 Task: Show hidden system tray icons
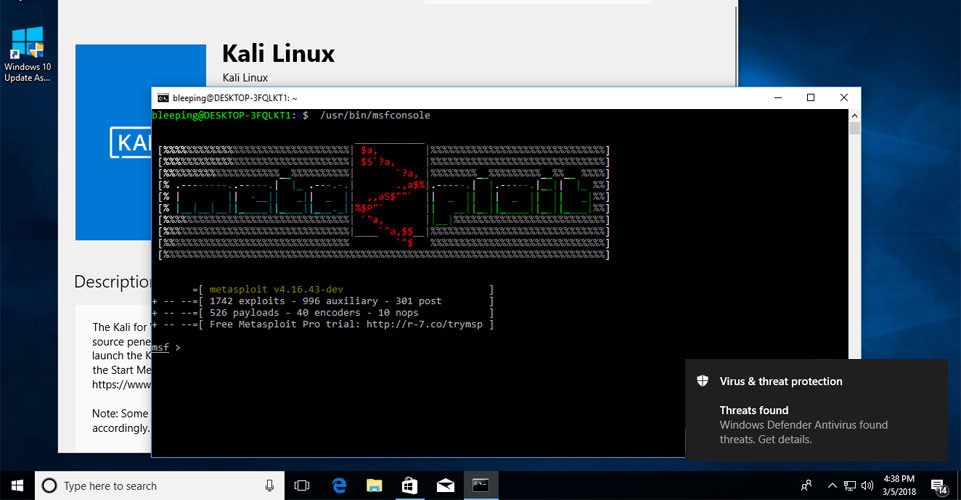click(x=832, y=486)
